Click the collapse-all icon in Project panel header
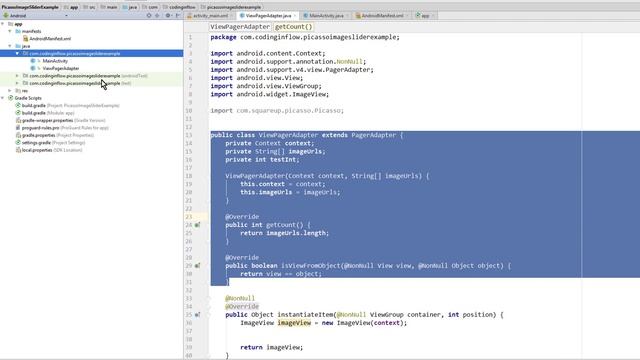The height and width of the screenshot is (360, 640). [x=157, y=16]
